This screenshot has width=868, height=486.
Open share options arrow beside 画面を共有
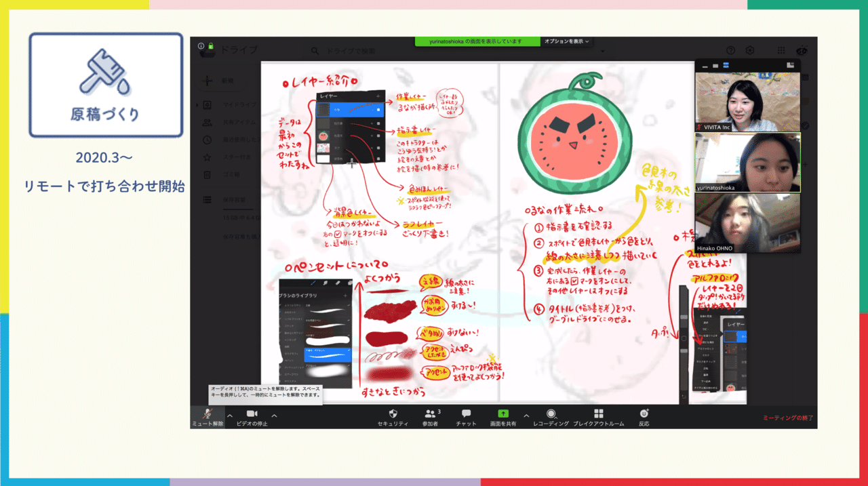[x=526, y=416]
